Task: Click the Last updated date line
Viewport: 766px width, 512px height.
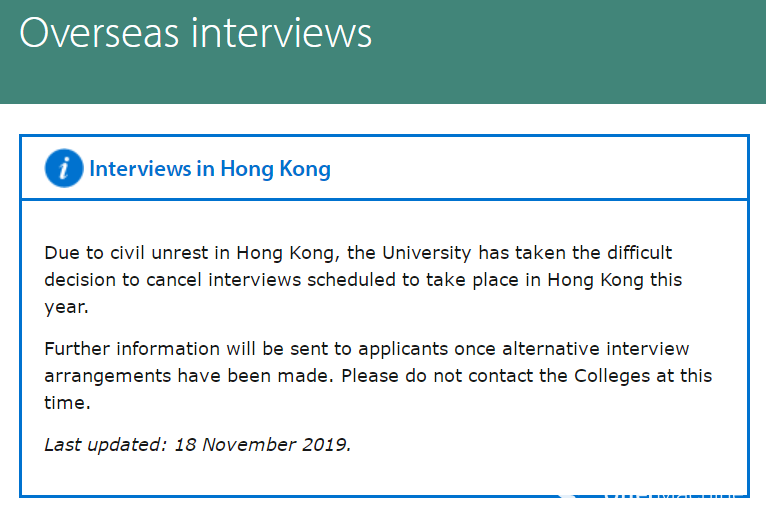Action: click(x=197, y=445)
